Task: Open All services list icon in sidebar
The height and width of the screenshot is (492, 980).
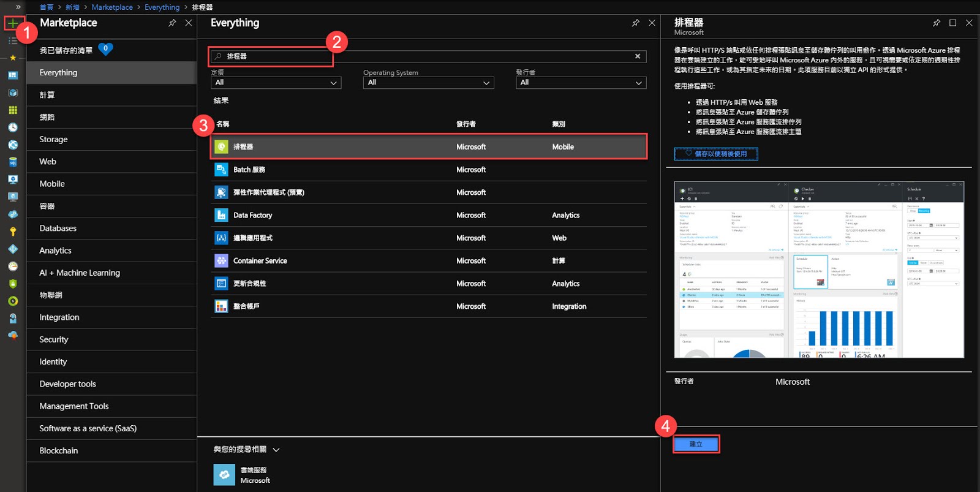Action: click(x=12, y=40)
